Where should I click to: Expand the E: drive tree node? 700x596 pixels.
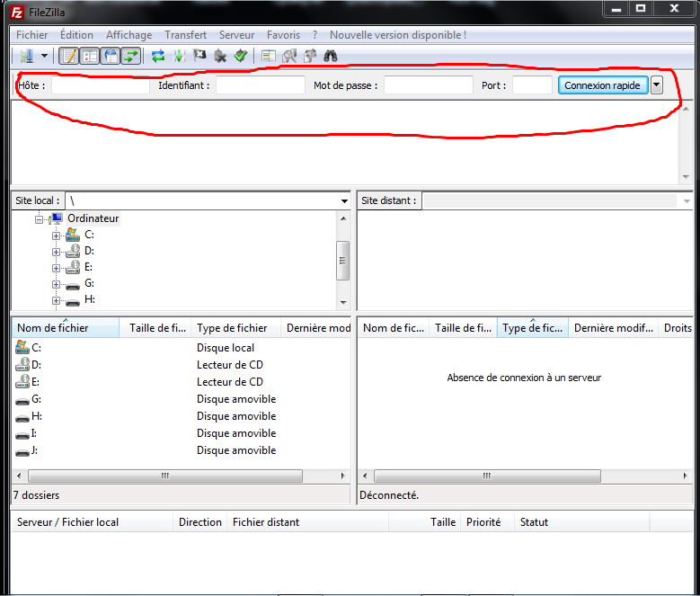56,268
